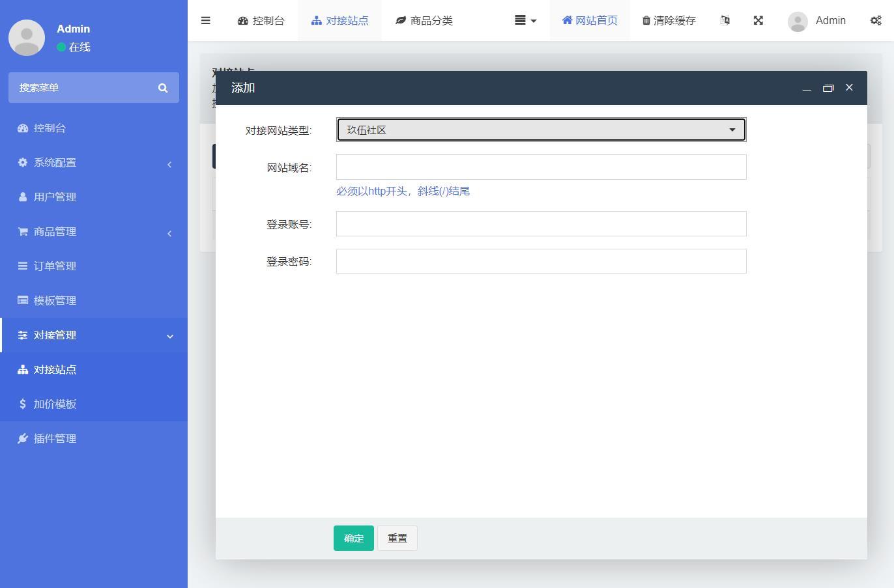Click the Admin profile picture in sidebar
Screen dimensions: 894x588
pyautogui.click(x=27, y=38)
